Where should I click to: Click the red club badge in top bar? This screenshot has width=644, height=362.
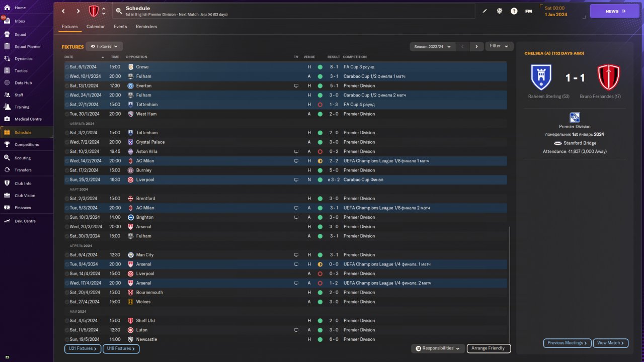pos(94,11)
